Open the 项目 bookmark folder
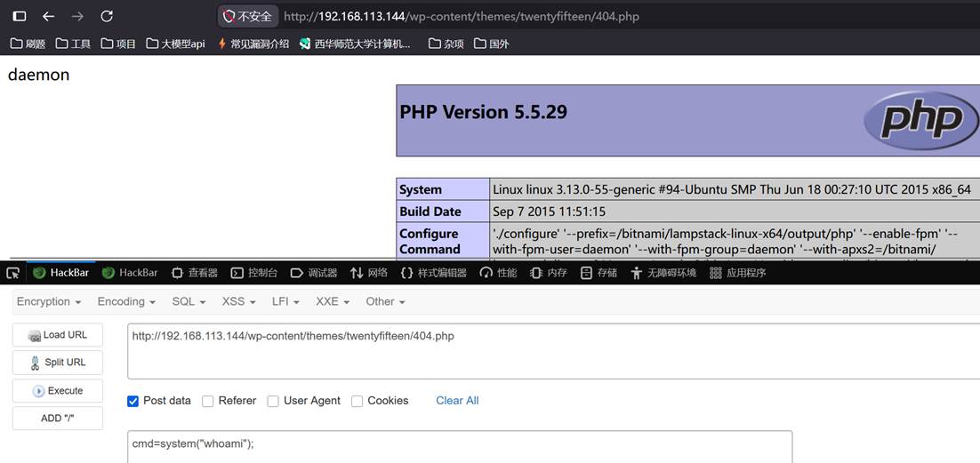980x463 pixels. point(118,44)
